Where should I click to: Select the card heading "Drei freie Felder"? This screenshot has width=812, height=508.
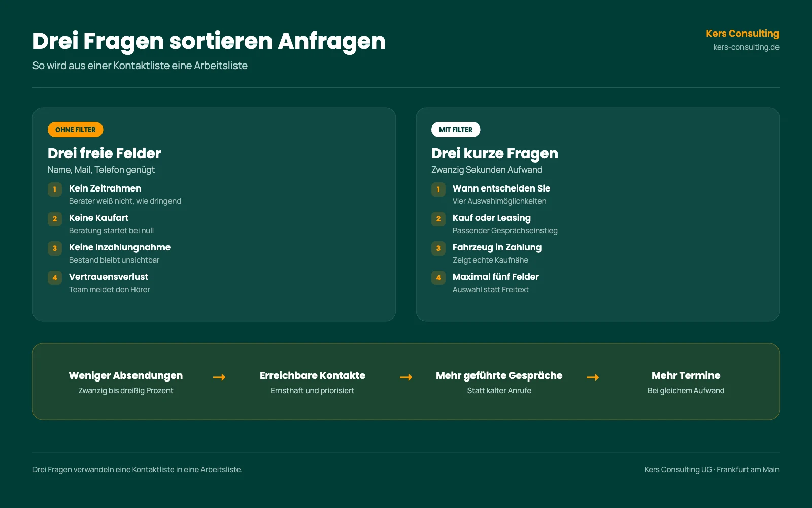tap(105, 153)
